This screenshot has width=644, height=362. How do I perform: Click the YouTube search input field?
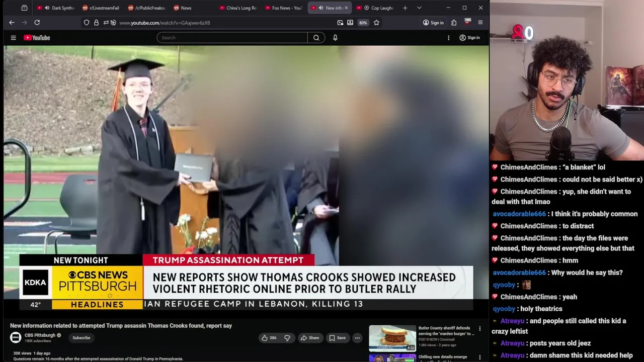pos(232,38)
